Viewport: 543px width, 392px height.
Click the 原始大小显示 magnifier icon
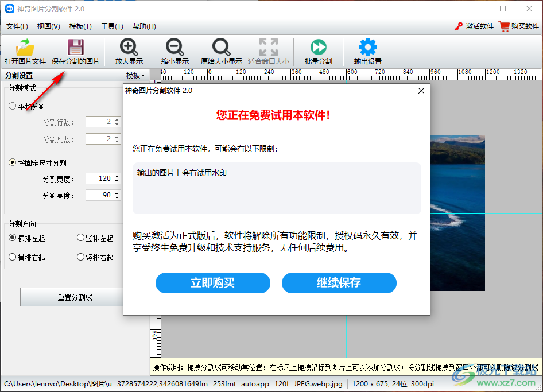[221, 47]
